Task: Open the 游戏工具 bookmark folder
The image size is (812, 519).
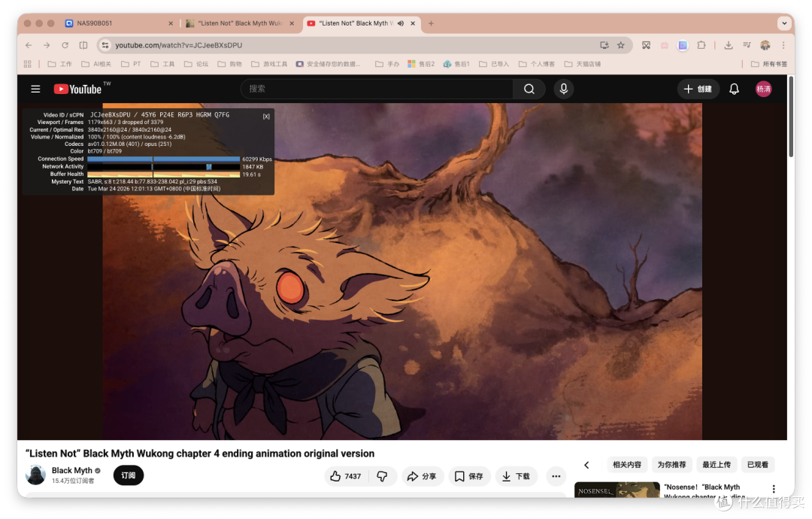Action: tap(269, 64)
